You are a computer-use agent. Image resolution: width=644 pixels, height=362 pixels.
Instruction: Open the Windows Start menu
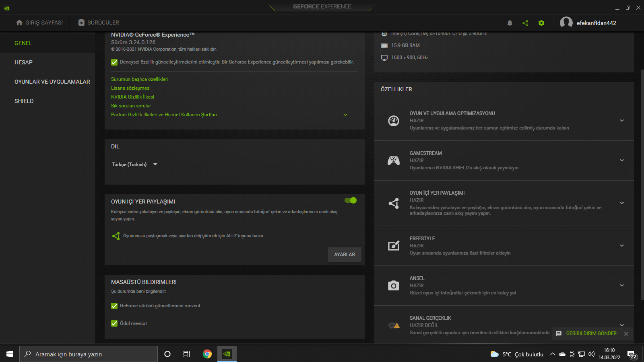tap(10, 354)
